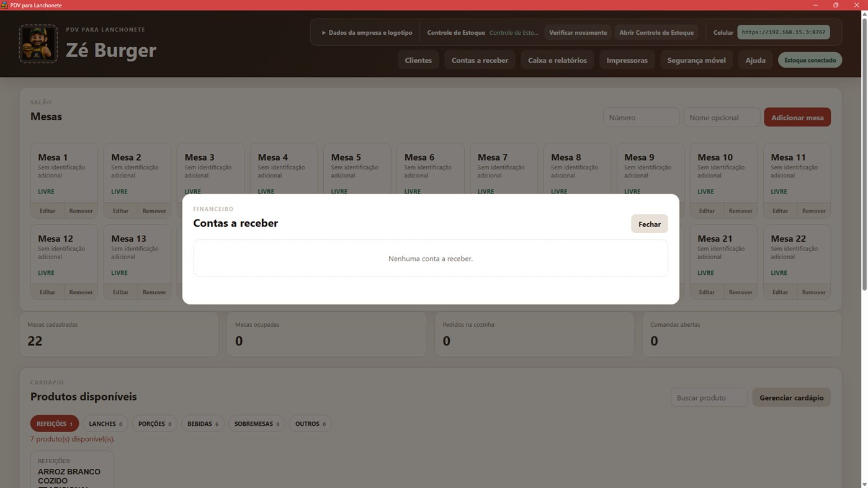Click Editar on Mesa 21

tap(707, 292)
